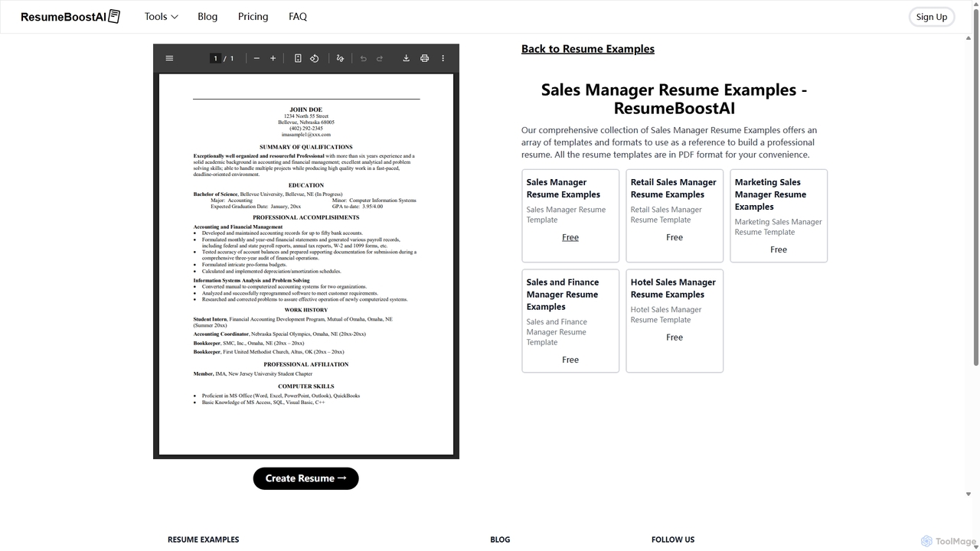Click the fit to page icon
Image resolution: width=980 pixels, height=551 pixels.
[298, 58]
